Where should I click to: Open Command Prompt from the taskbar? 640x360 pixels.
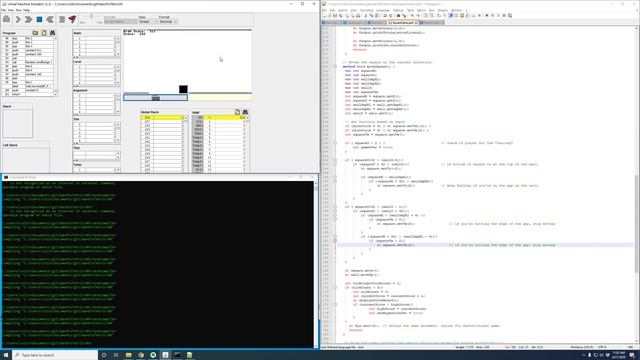178,355
